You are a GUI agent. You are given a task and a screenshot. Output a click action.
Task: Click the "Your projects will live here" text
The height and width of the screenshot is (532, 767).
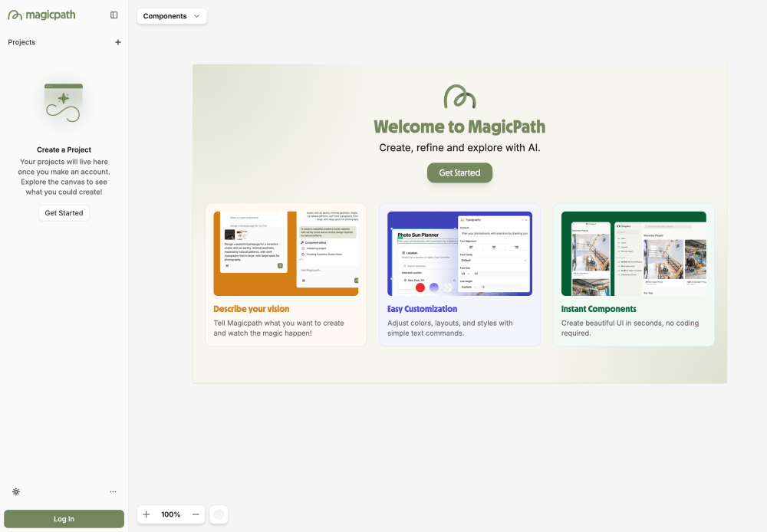click(x=64, y=176)
